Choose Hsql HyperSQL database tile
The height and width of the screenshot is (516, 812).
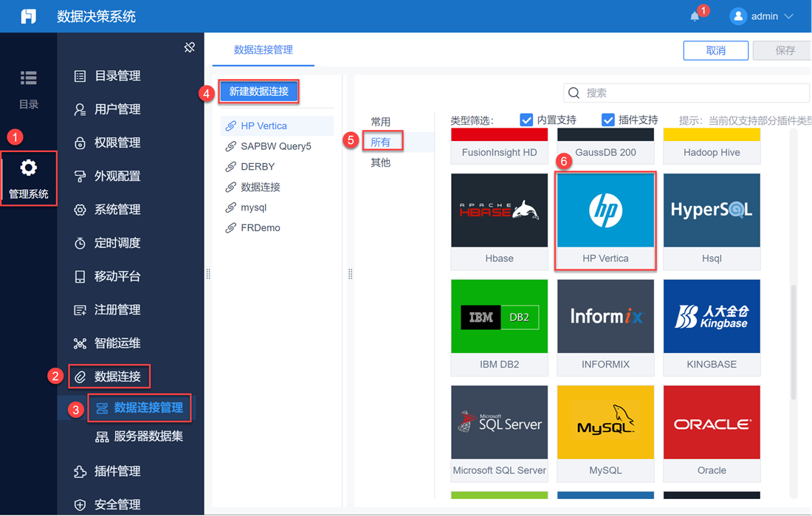click(712, 221)
